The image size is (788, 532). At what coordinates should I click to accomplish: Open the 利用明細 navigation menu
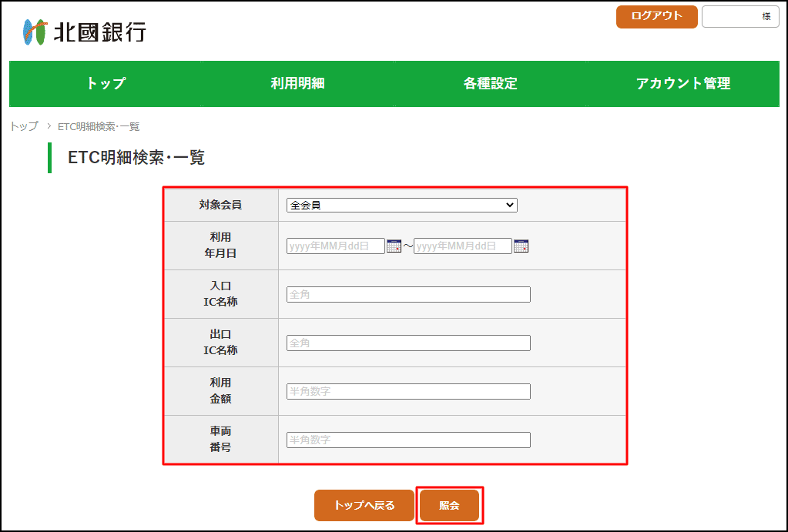[x=297, y=84]
